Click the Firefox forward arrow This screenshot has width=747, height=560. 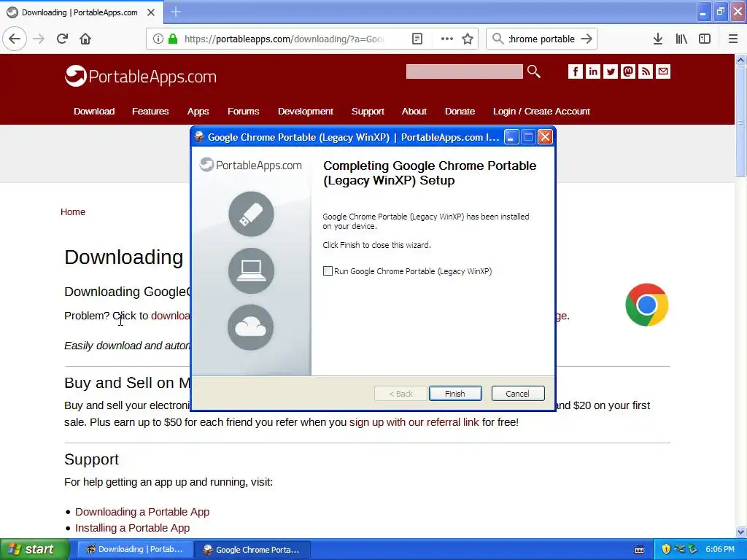coord(39,39)
